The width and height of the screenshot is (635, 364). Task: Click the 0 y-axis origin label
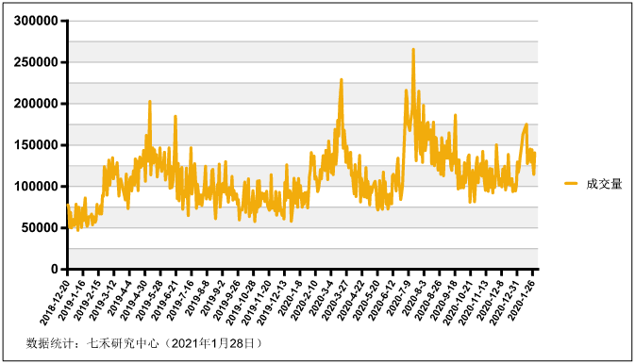[x=55, y=269]
